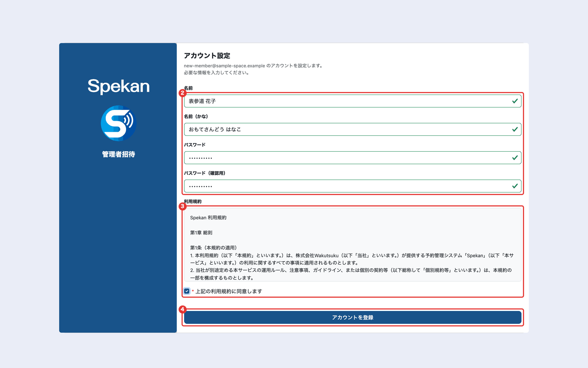Click the 名前（かな） field label

pyautogui.click(x=196, y=117)
